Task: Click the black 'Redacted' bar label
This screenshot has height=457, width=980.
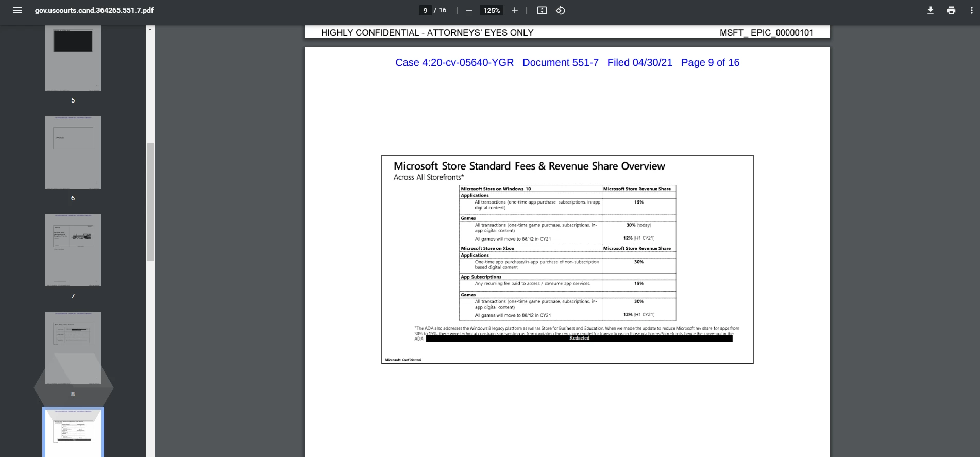Action: [x=579, y=338]
